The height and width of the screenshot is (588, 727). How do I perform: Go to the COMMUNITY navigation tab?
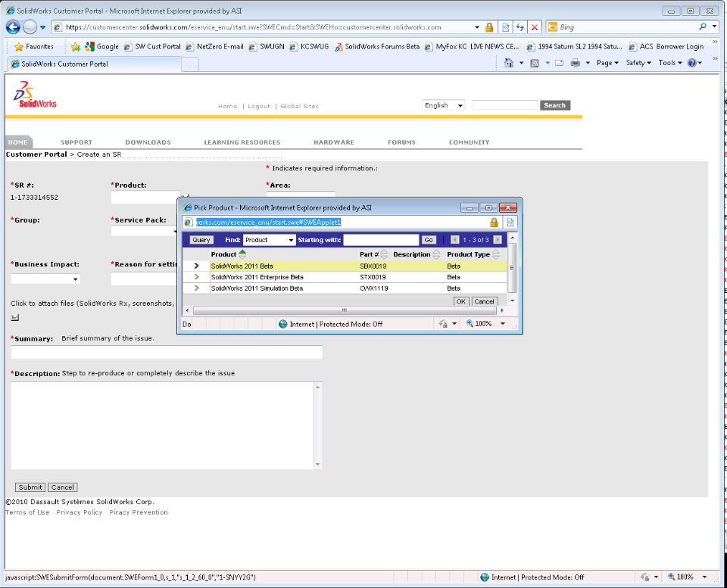pos(470,142)
